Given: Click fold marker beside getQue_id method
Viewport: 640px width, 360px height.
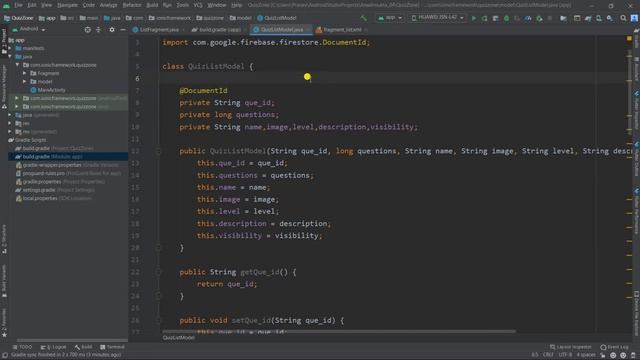Looking at the screenshot, I should coord(158,272).
